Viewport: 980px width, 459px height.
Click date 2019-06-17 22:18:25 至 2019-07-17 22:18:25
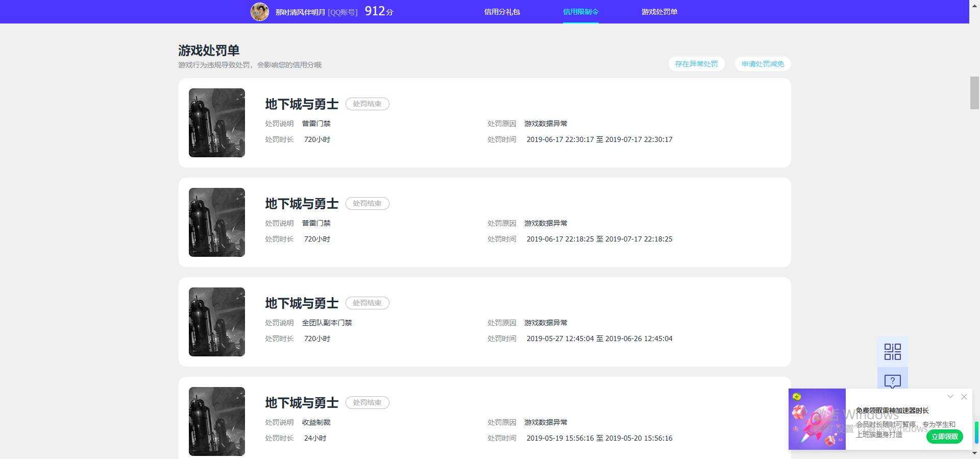599,239
